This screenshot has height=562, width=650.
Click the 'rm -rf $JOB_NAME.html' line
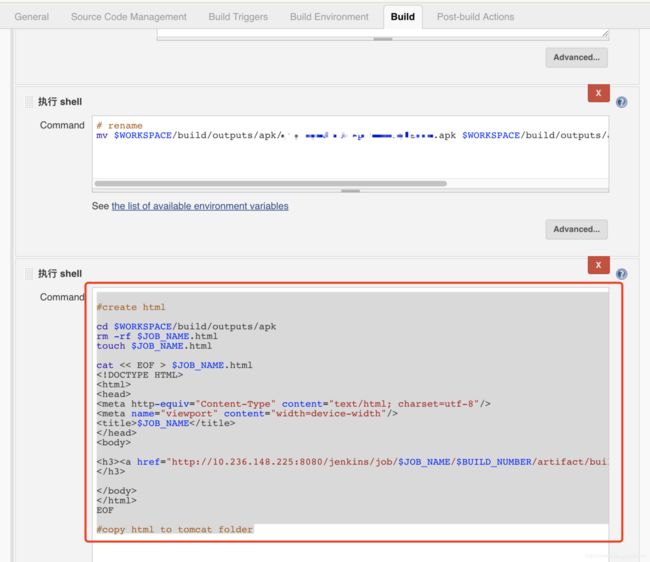tap(157, 336)
